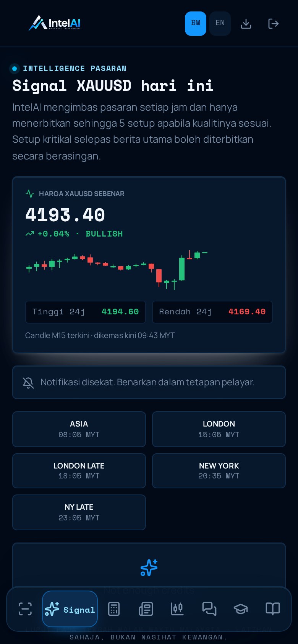Open the scan icon in bottom navigation
This screenshot has width=298, height=644.
point(25,609)
